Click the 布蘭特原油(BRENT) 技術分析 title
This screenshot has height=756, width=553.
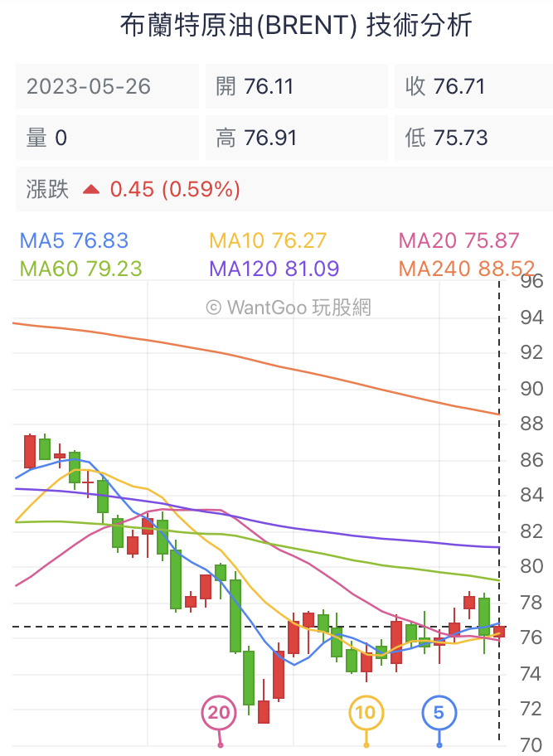[296, 26]
